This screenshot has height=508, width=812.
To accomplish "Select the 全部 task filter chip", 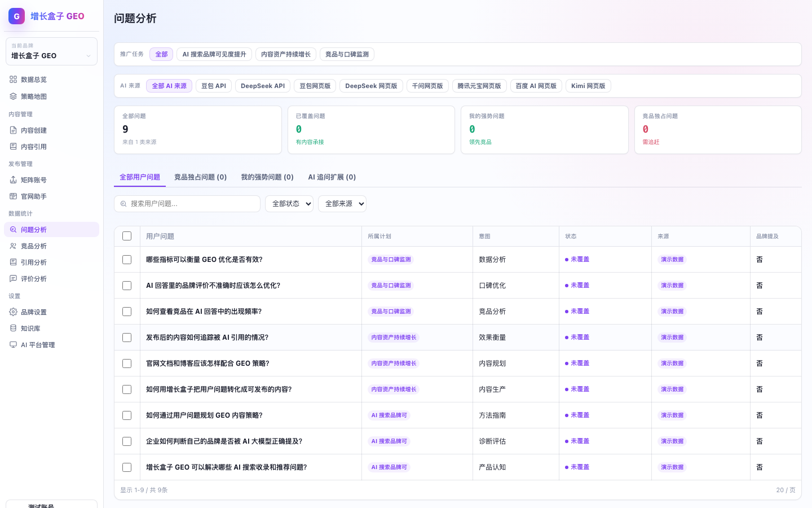I will pyautogui.click(x=161, y=54).
